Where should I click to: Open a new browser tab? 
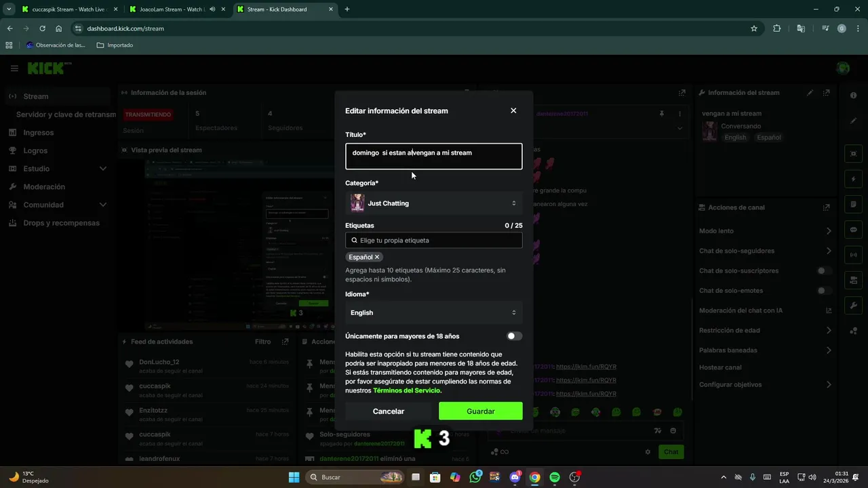point(347,9)
